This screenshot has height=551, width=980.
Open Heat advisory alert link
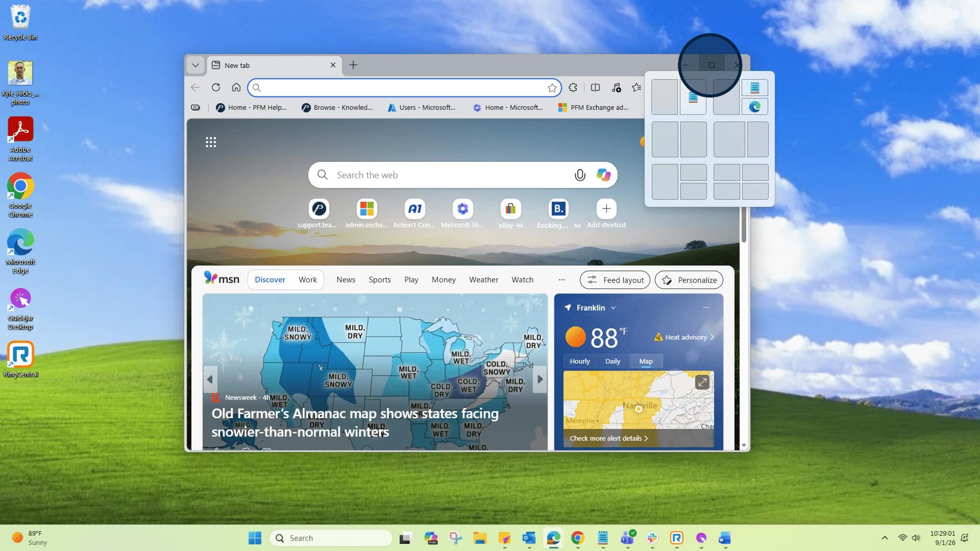(684, 337)
